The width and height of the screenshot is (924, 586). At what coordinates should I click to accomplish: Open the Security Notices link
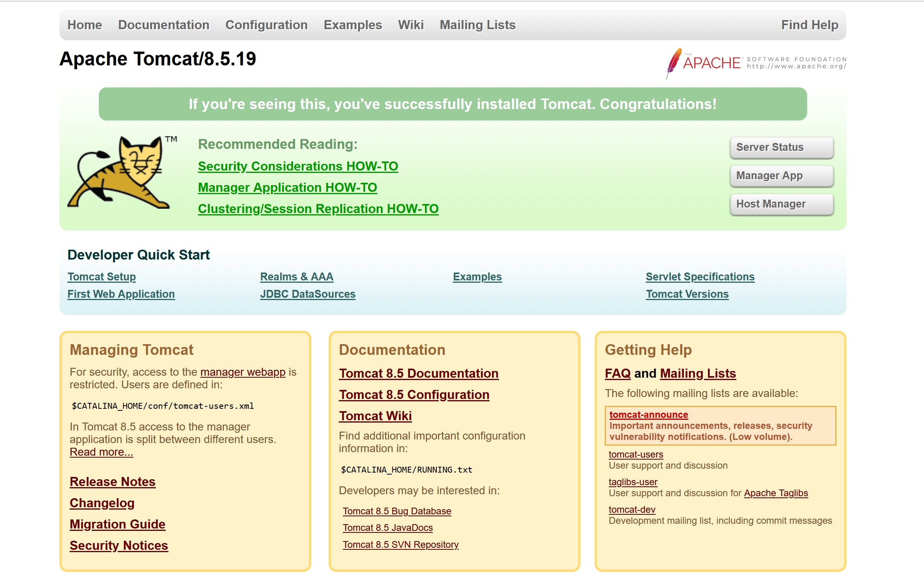click(119, 545)
